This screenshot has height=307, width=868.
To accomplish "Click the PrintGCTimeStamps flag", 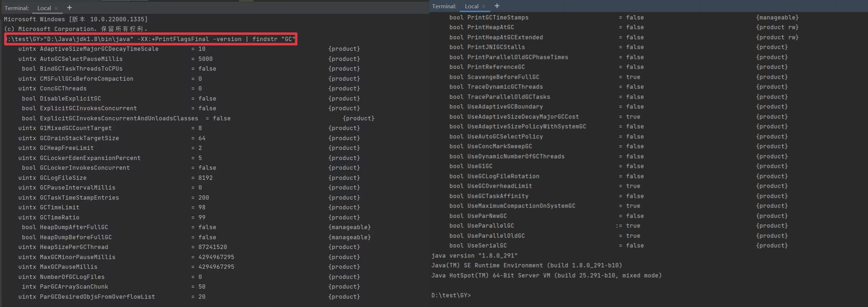I will [x=498, y=17].
